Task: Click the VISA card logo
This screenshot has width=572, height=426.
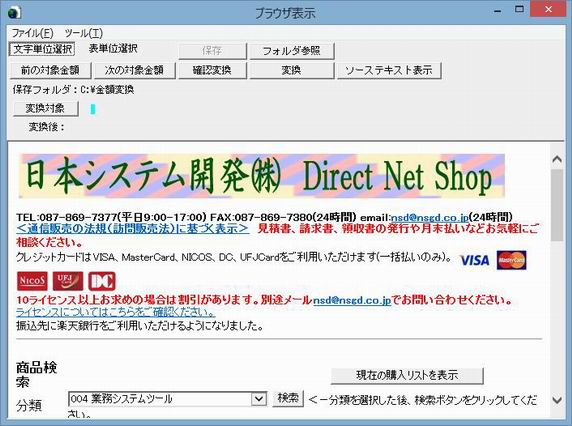Action: tap(475, 260)
